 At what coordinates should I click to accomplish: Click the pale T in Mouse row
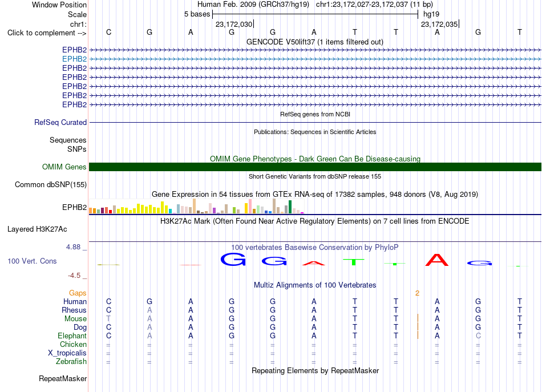tap(108, 319)
